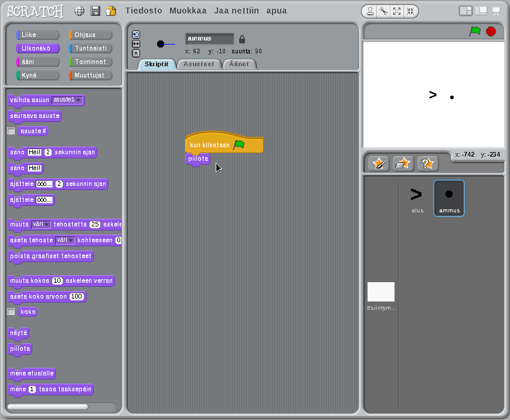Switch to small stage layout
510x420 pixels.
pos(465,11)
